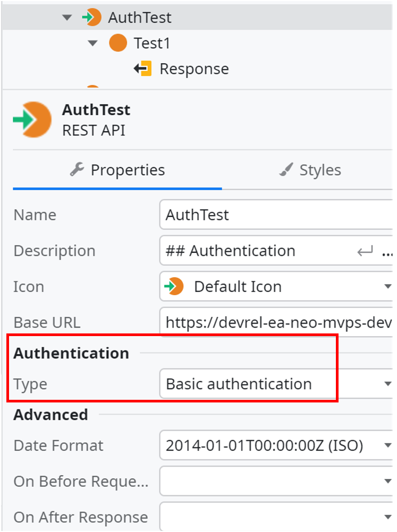Switch to the Properties tab

point(117,170)
